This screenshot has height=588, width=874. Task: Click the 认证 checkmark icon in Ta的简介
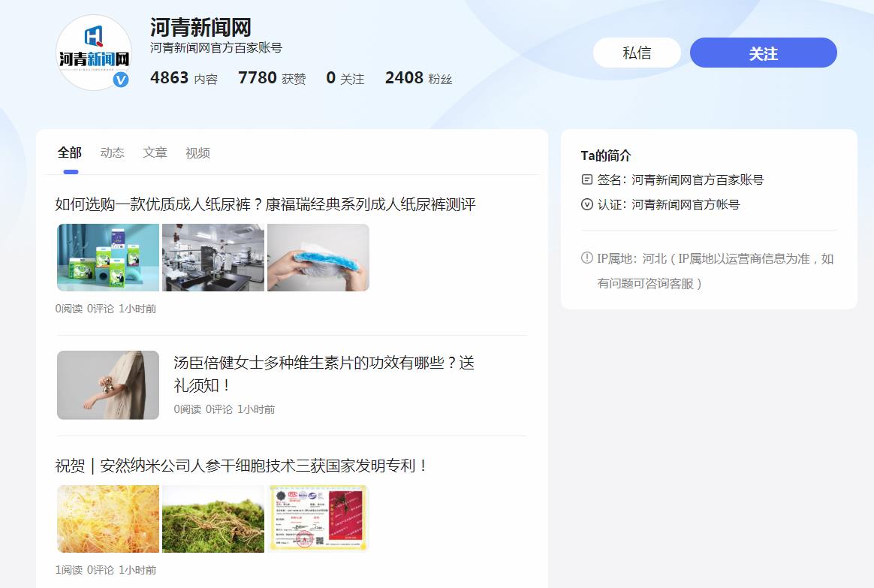[x=587, y=204]
